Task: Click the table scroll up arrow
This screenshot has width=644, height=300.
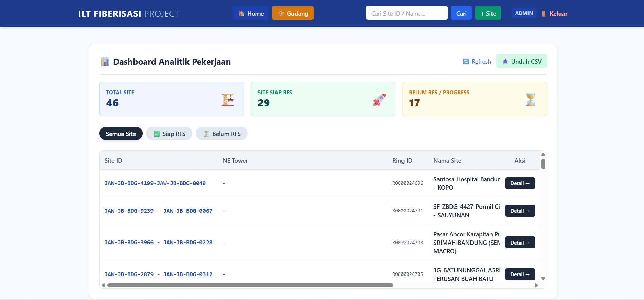Action: (543, 154)
